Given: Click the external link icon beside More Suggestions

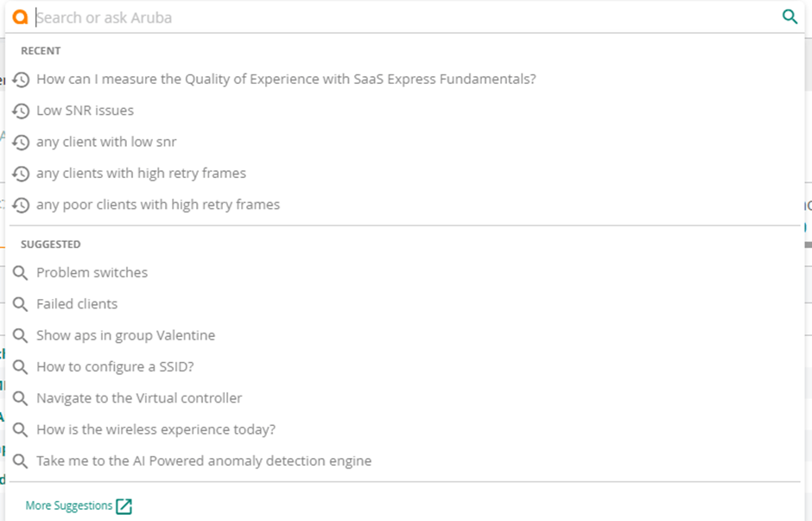Looking at the screenshot, I should [124, 506].
